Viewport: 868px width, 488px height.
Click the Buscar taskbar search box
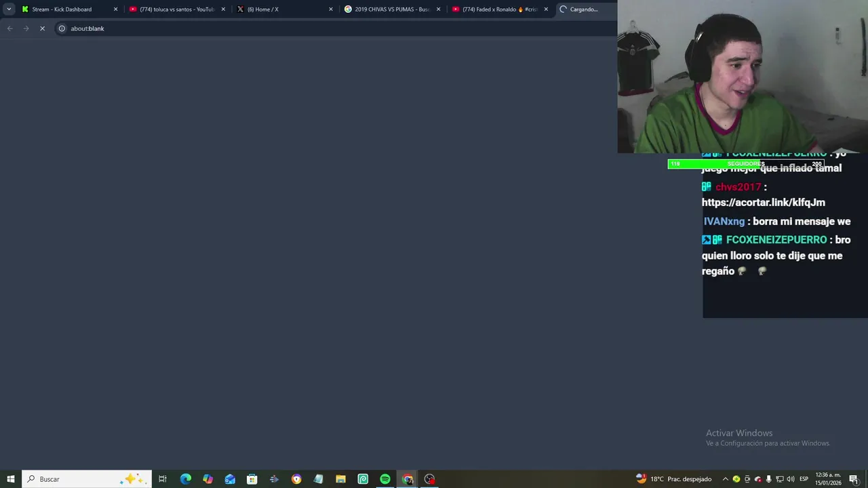pyautogui.click(x=87, y=479)
